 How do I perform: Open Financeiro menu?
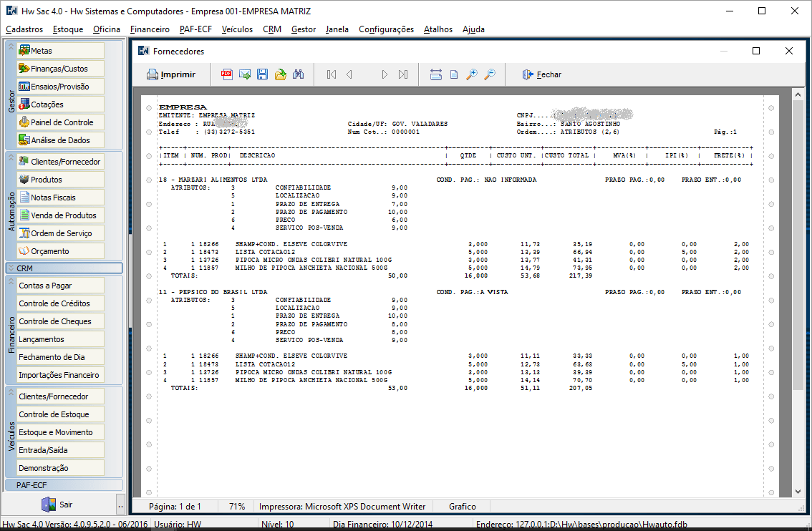[150, 29]
